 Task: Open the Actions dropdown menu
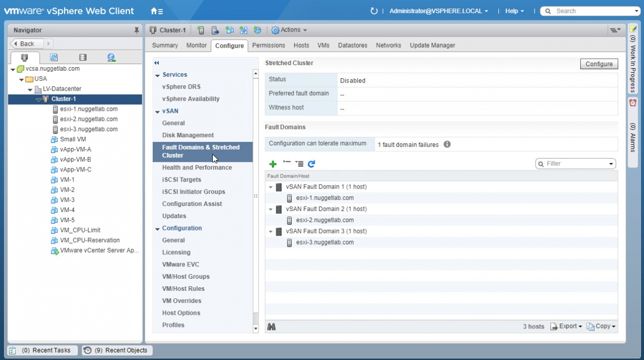click(289, 30)
